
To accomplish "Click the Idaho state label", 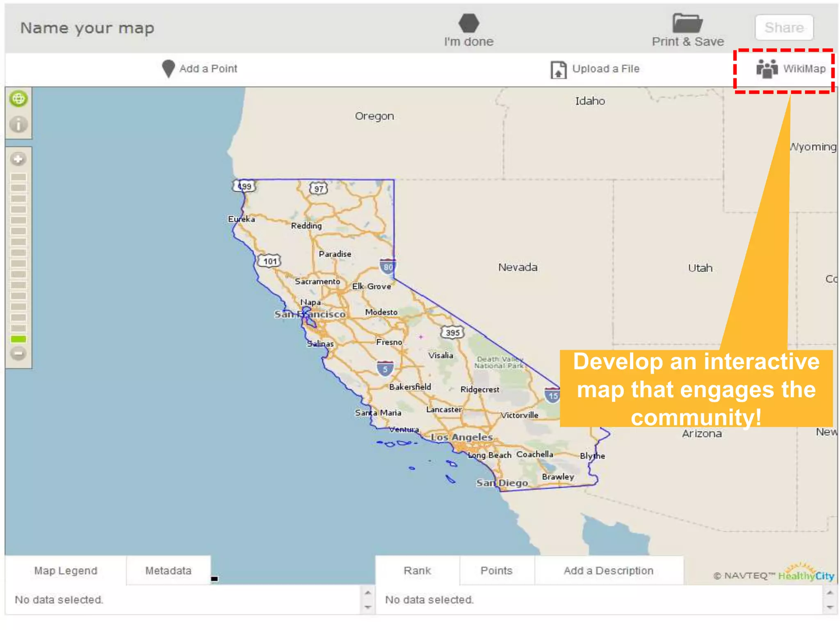I will point(590,101).
